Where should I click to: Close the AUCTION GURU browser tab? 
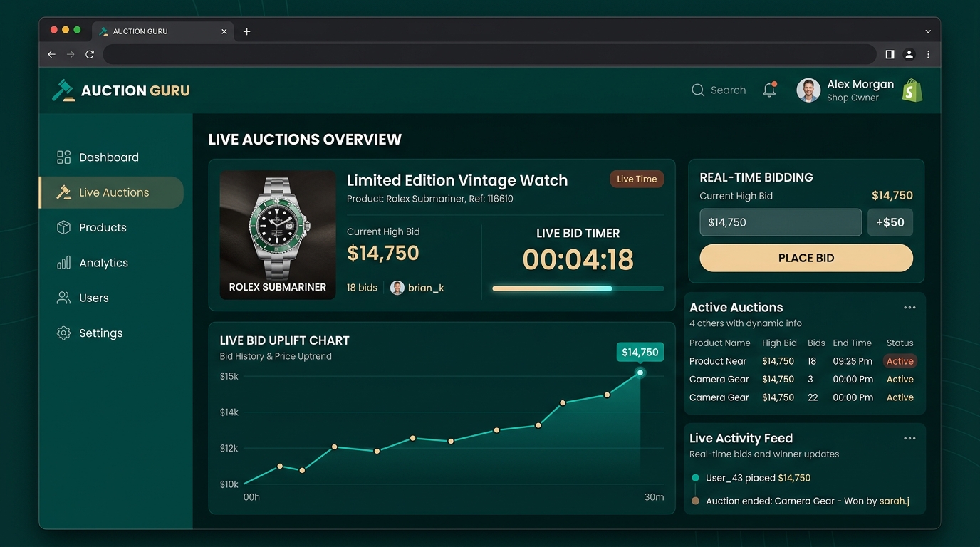tap(224, 31)
